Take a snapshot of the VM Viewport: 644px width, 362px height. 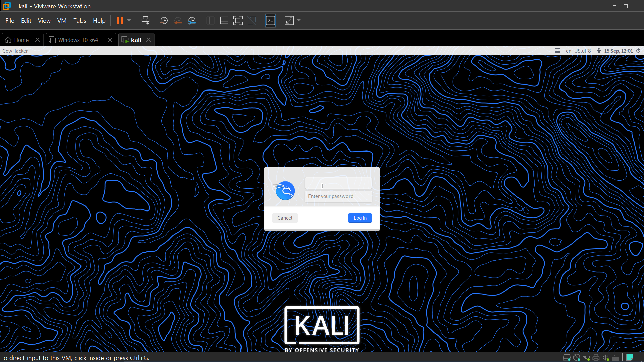point(164,21)
